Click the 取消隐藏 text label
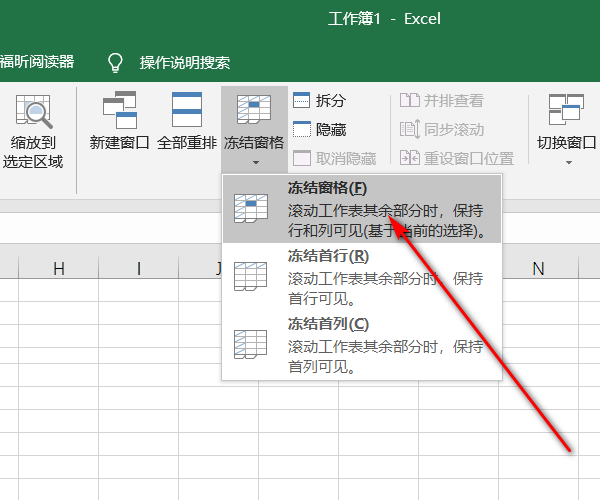This screenshot has height=500, width=600. pyautogui.click(x=346, y=158)
